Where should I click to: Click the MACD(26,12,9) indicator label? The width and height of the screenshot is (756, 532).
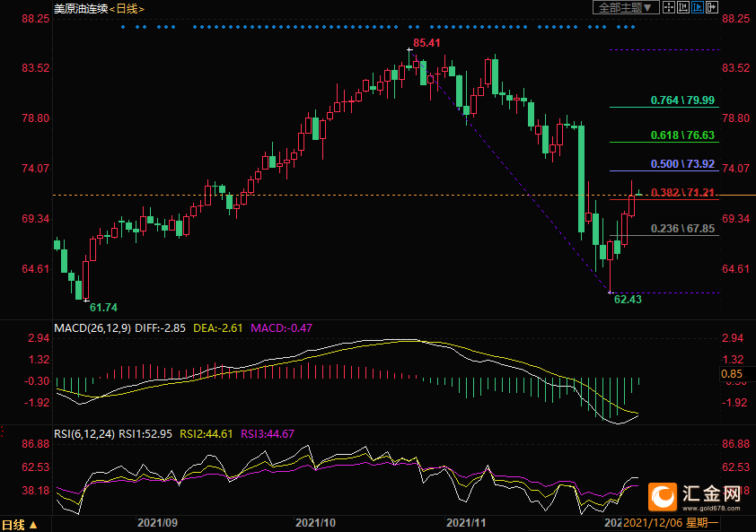(x=92, y=328)
